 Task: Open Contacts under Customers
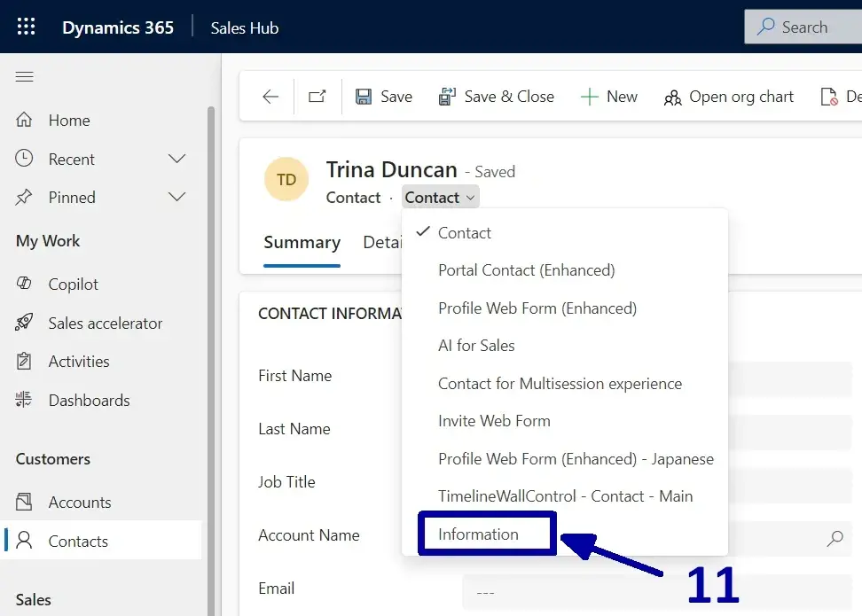[101, 541]
